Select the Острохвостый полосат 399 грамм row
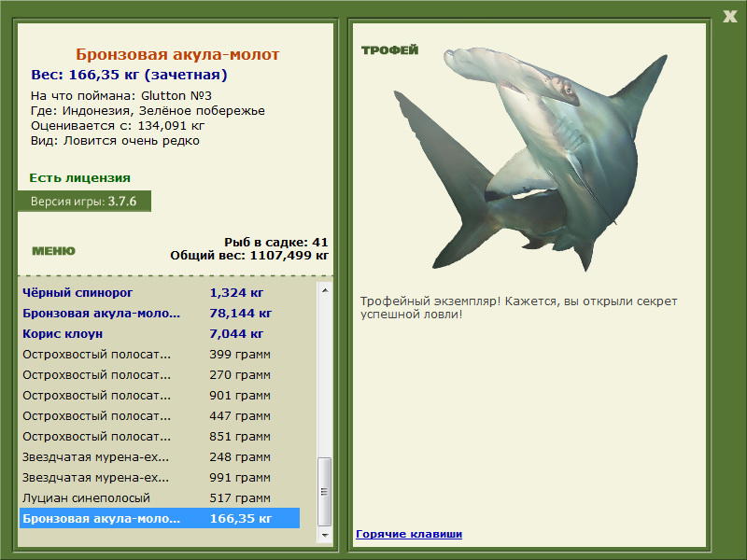The height and width of the screenshot is (560, 747). [160, 354]
